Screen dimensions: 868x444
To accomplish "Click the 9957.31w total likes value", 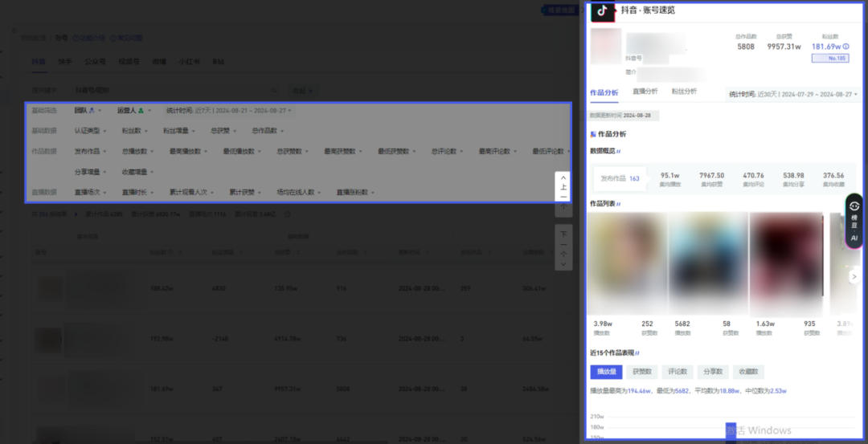I will point(784,47).
